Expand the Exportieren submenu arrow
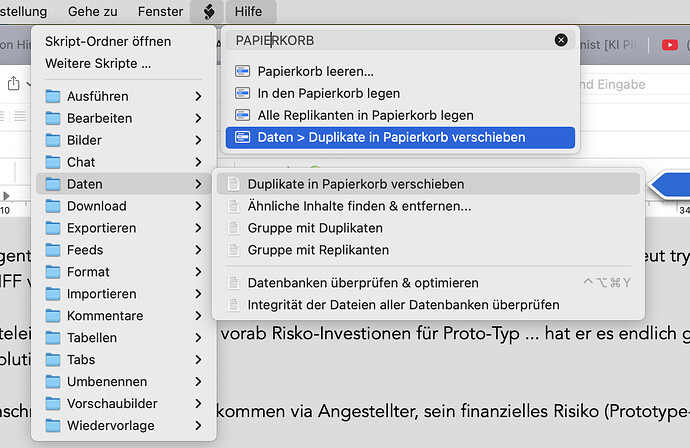 pos(198,228)
